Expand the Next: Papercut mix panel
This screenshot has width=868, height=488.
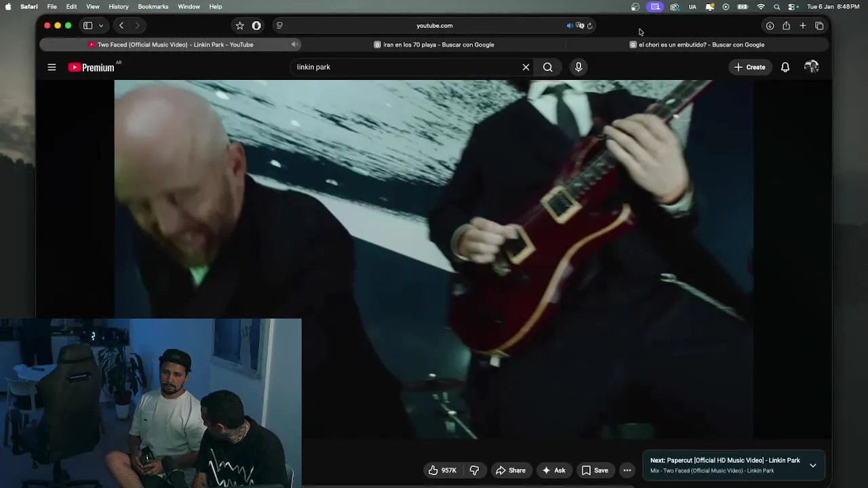click(x=813, y=466)
